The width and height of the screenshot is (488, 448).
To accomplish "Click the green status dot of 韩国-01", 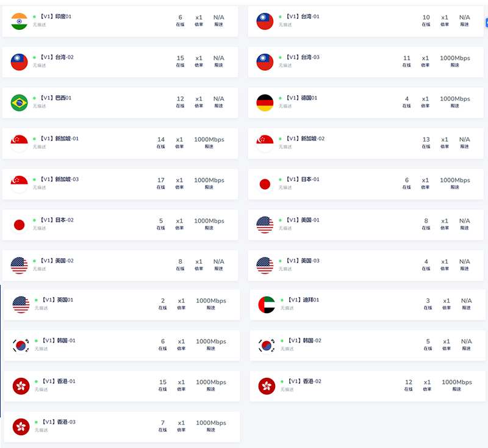I will point(37,341).
